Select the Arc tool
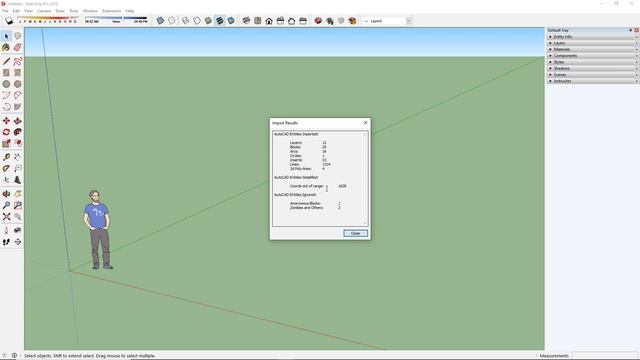640x360 pixels. [x=6, y=96]
